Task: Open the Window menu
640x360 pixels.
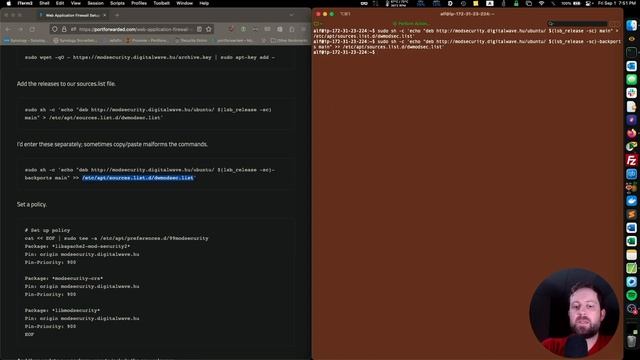Action: (184, 3)
